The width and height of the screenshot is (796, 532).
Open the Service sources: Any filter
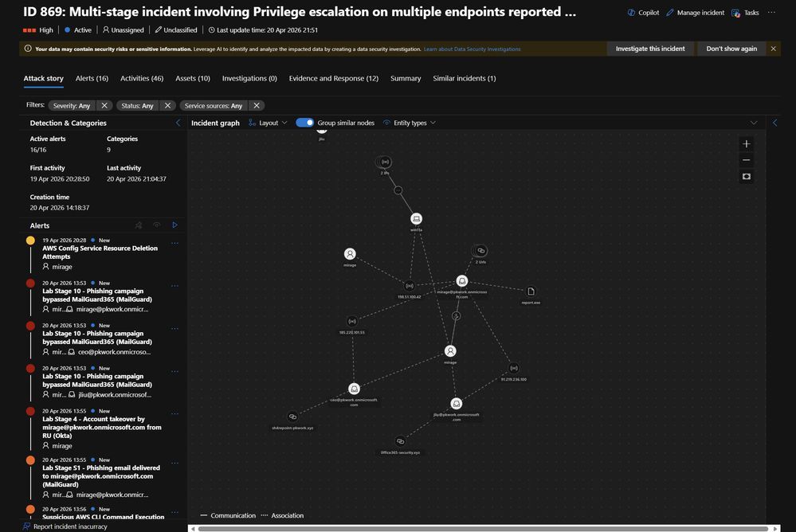pos(214,106)
